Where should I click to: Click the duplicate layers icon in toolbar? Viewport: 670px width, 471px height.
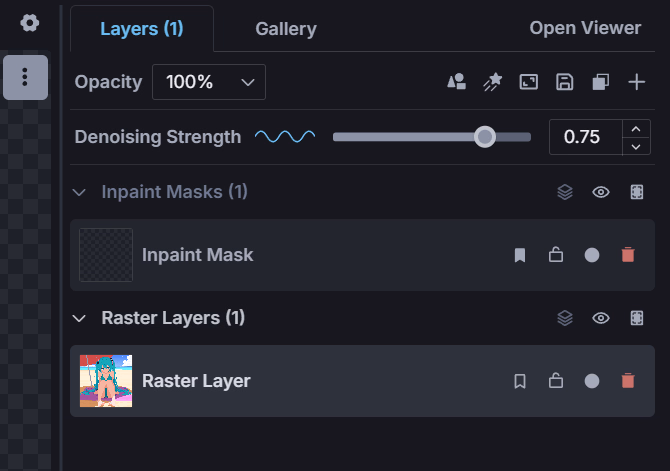click(600, 82)
